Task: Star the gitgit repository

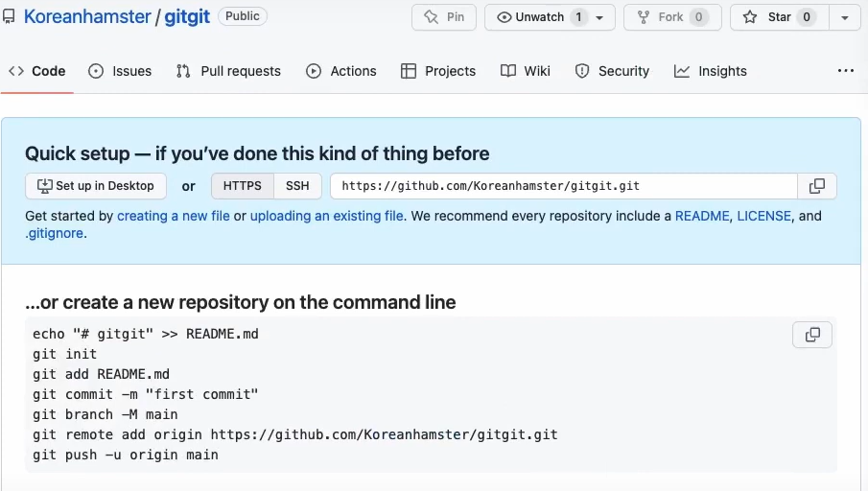Action: pyautogui.click(x=780, y=17)
